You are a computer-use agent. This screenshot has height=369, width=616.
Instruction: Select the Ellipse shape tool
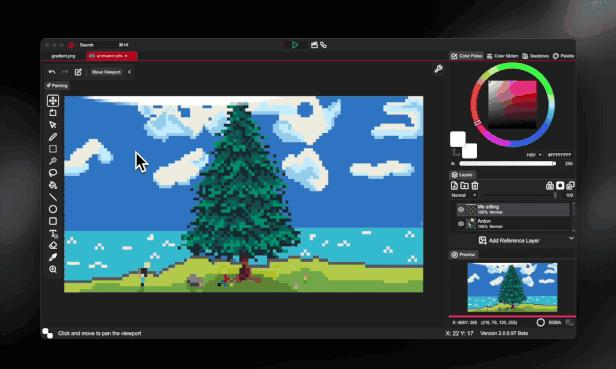tap(53, 209)
